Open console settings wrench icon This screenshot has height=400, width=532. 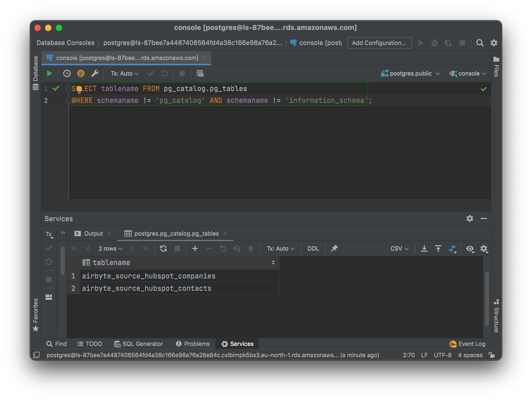[x=95, y=73]
